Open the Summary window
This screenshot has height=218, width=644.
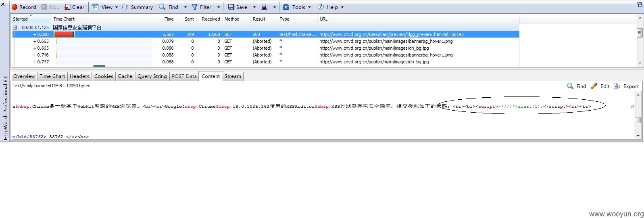(137, 7)
